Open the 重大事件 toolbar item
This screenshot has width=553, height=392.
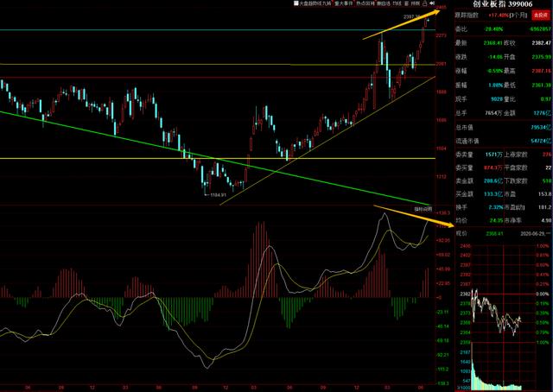(x=344, y=3)
